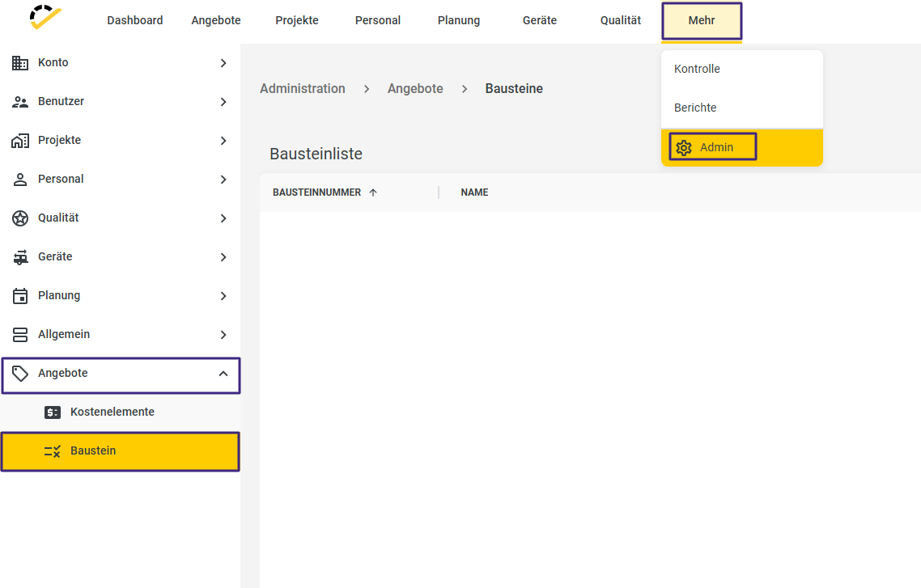Expand the Konto sidebar section chevron
This screenshot has height=588, width=921.
coord(223,63)
